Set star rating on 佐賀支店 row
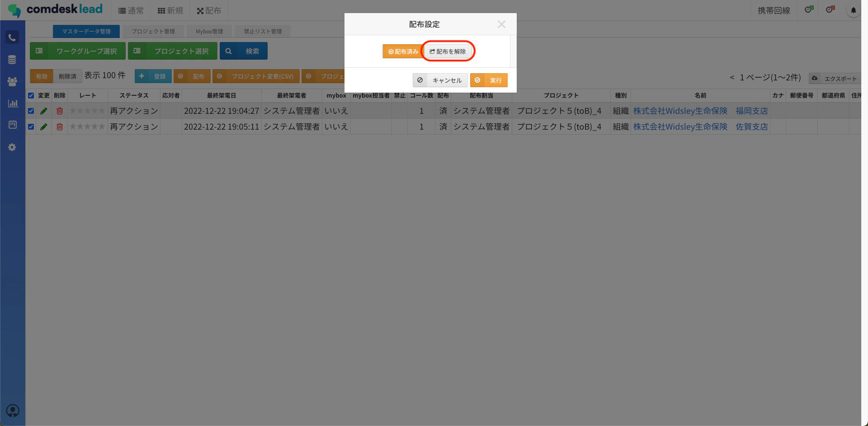This screenshot has height=426, width=868. (87, 127)
